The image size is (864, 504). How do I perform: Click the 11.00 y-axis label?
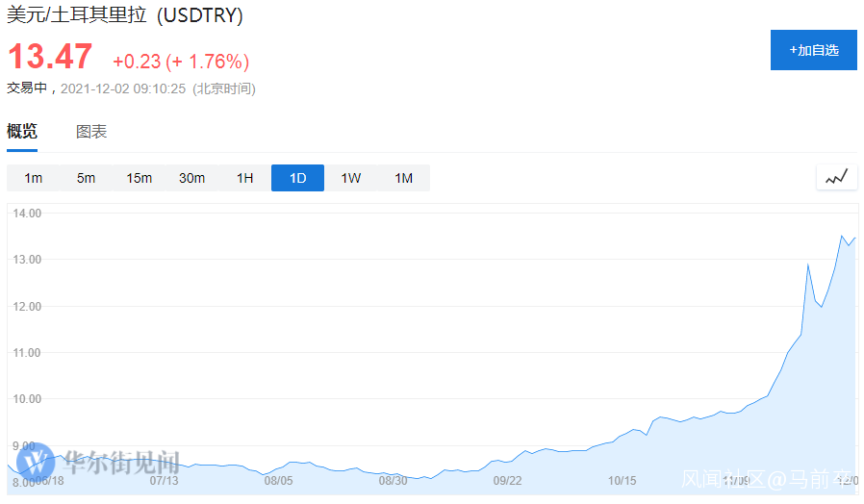pos(27,353)
